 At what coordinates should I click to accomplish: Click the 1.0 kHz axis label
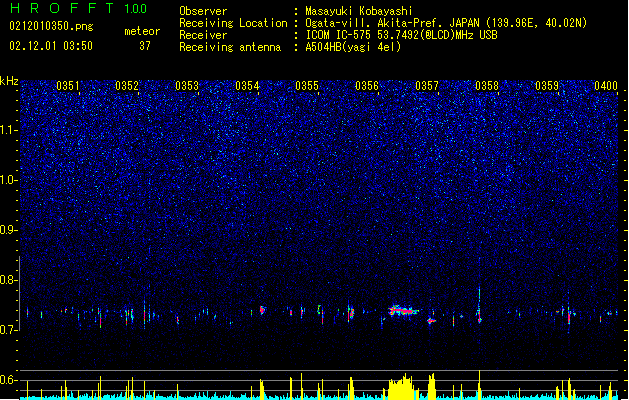9,180
